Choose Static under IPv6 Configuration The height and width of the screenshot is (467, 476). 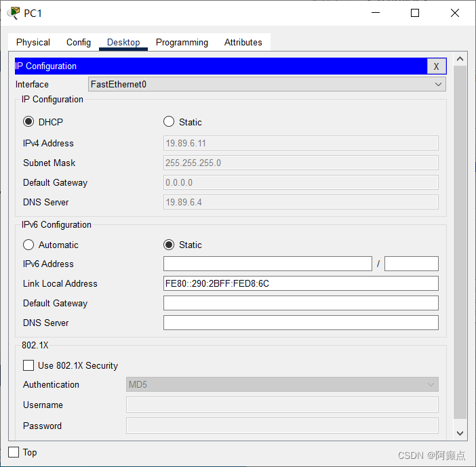coord(169,245)
